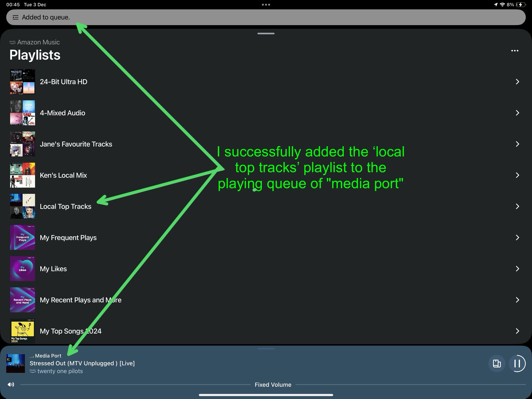Select the My Frequent Plays playlist
This screenshot has width=532, height=399.
[x=68, y=238]
